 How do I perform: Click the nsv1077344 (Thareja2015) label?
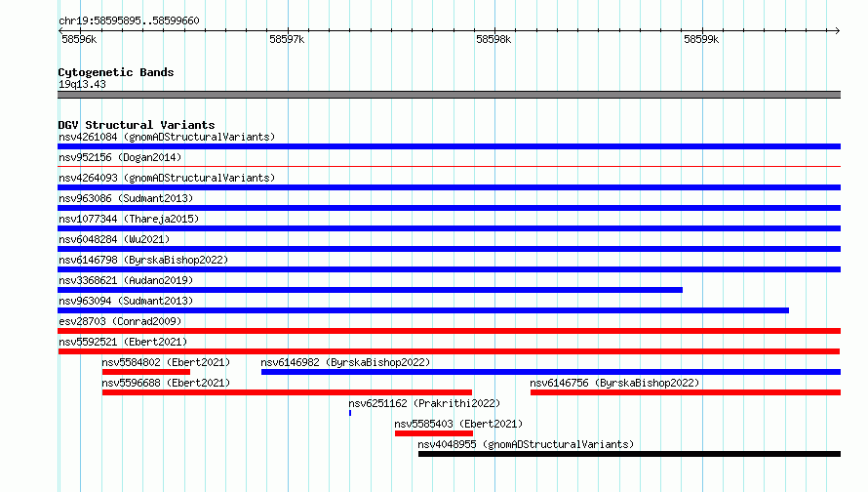[129, 219]
